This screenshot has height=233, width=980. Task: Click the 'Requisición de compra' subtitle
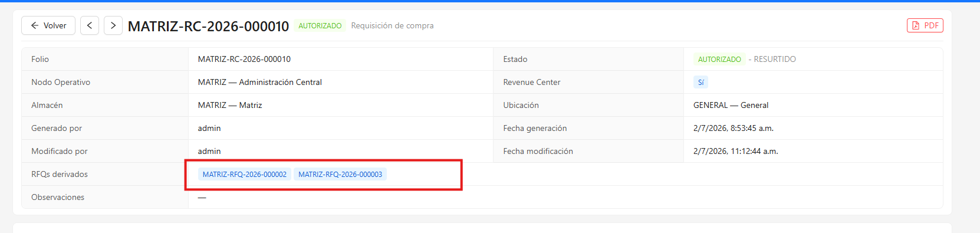(392, 25)
